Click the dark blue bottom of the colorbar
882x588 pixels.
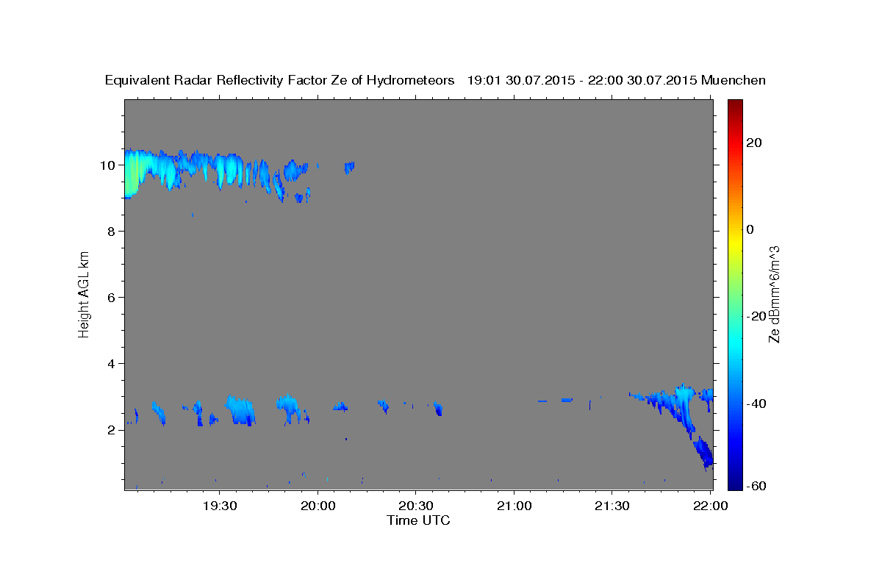(x=734, y=484)
